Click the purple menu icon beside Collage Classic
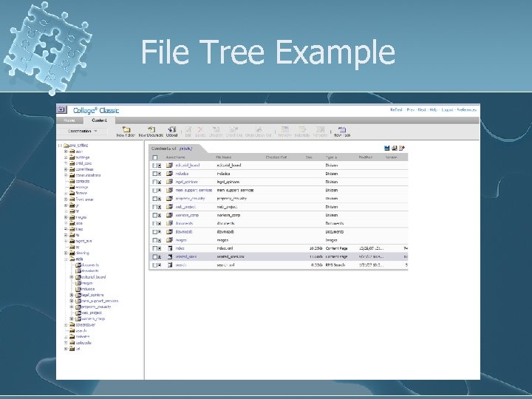This screenshot has height=399, width=532. click(61, 109)
